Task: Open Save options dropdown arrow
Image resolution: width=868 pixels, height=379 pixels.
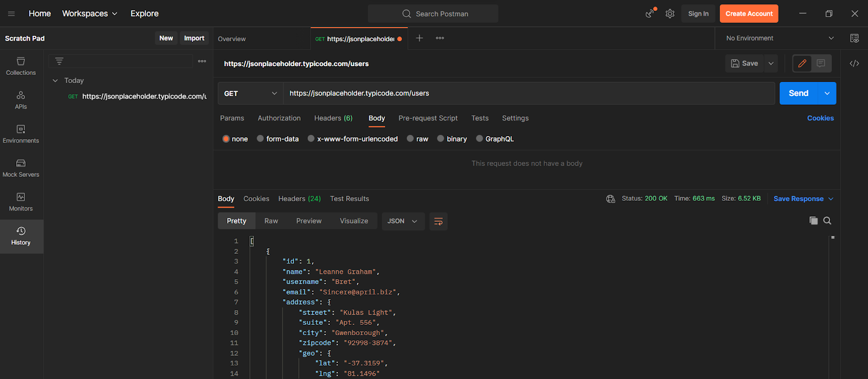Action: (x=771, y=63)
